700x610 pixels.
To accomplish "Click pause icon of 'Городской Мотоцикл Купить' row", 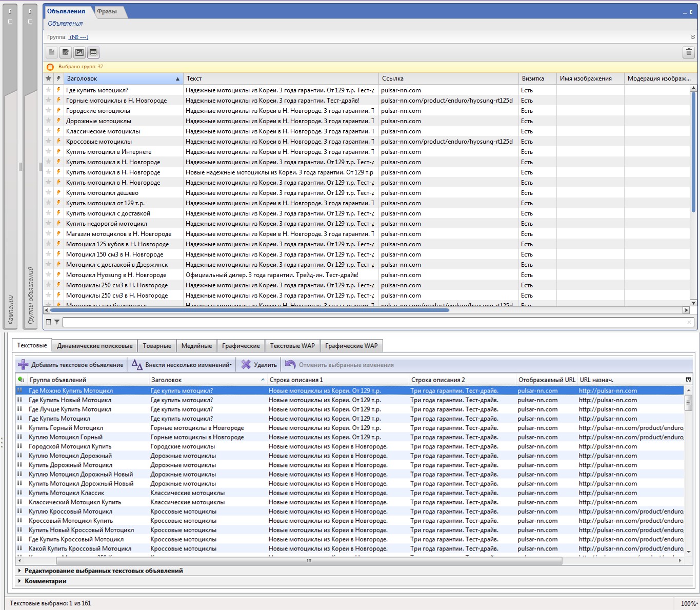I will [x=20, y=446].
